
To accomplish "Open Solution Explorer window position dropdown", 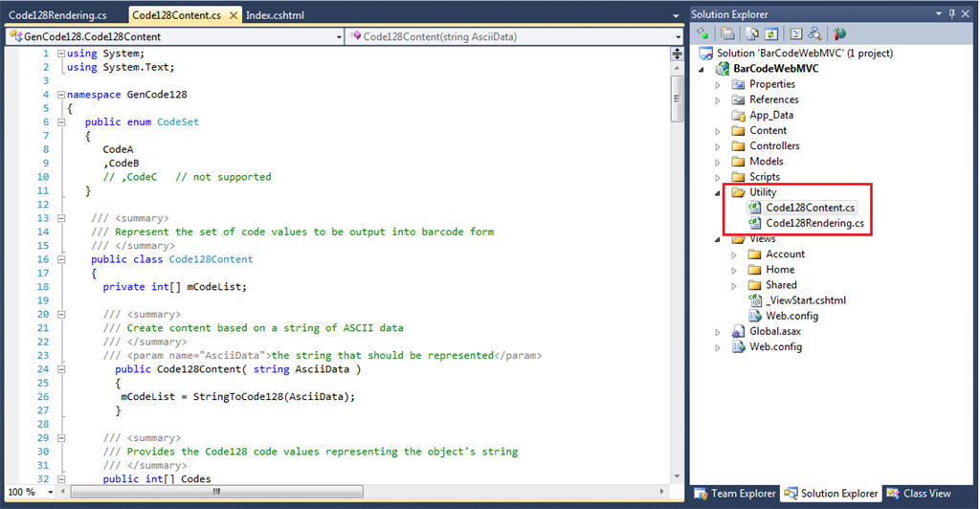I will (939, 13).
